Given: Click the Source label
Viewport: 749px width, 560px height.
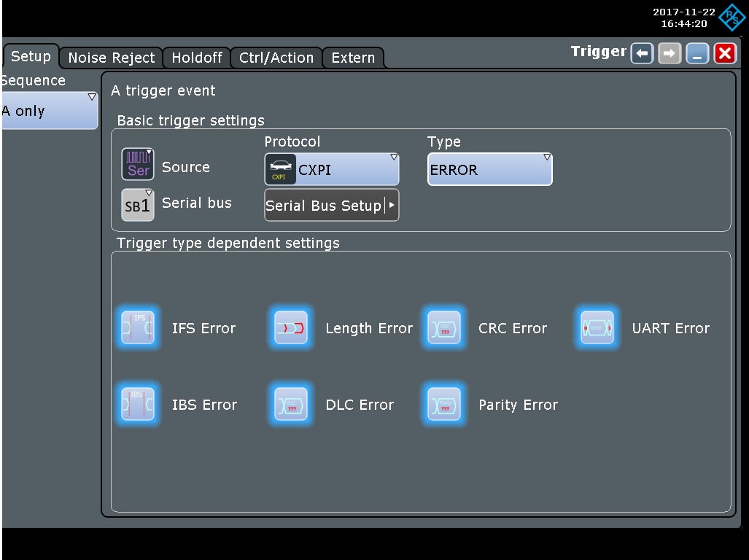Looking at the screenshot, I should click(186, 167).
